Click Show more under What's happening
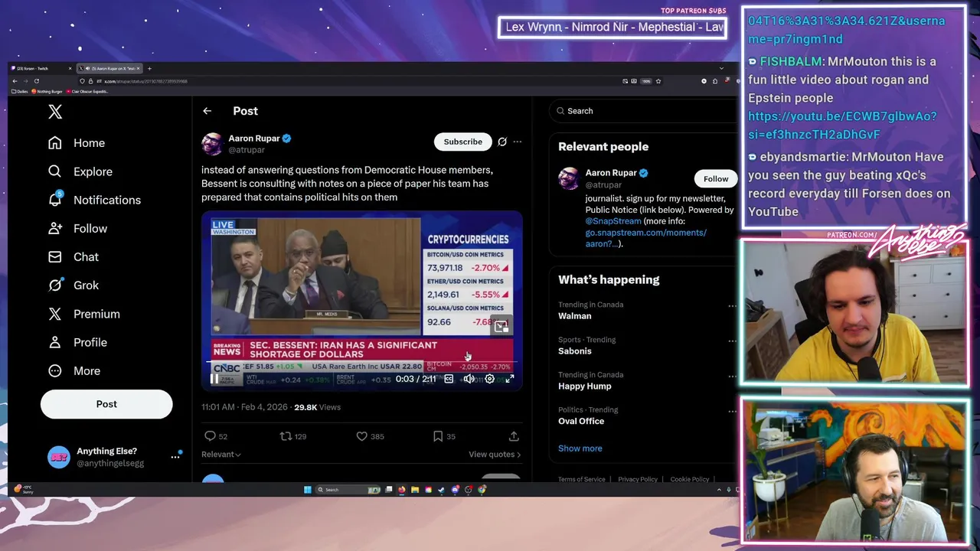The height and width of the screenshot is (551, 980). (580, 448)
